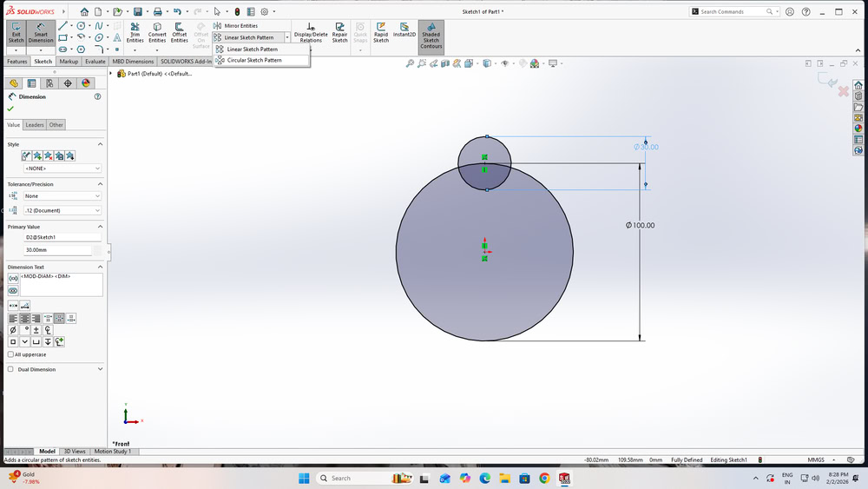Select the Circle sketch tool
This screenshot has height=489, width=868.
tap(82, 25)
